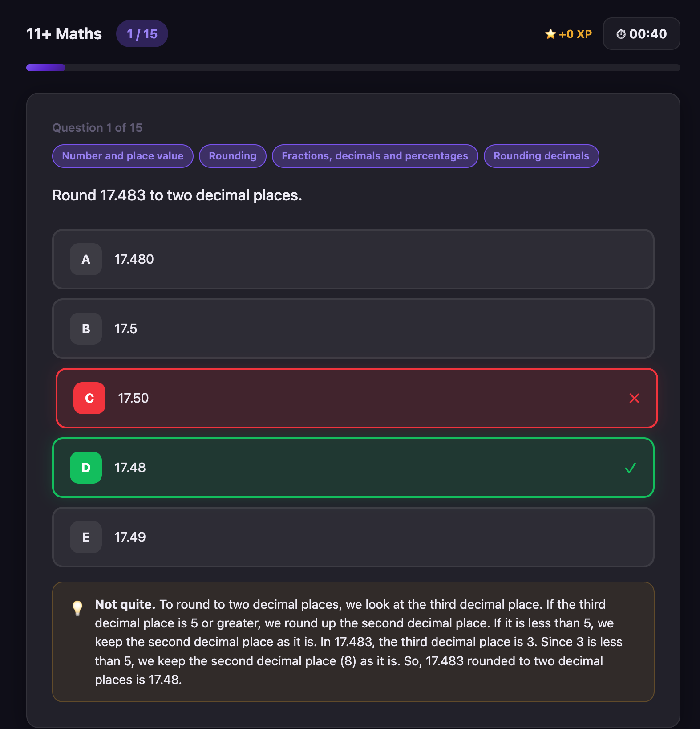The image size is (700, 729).
Task: Click the letter badge A next to 17.480
Action: tap(85, 260)
